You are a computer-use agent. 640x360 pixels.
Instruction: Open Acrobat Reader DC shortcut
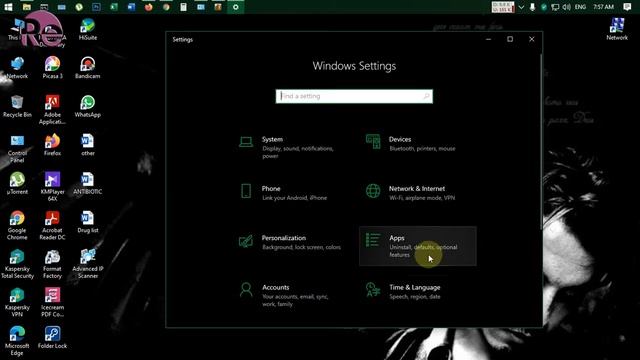tap(52, 225)
